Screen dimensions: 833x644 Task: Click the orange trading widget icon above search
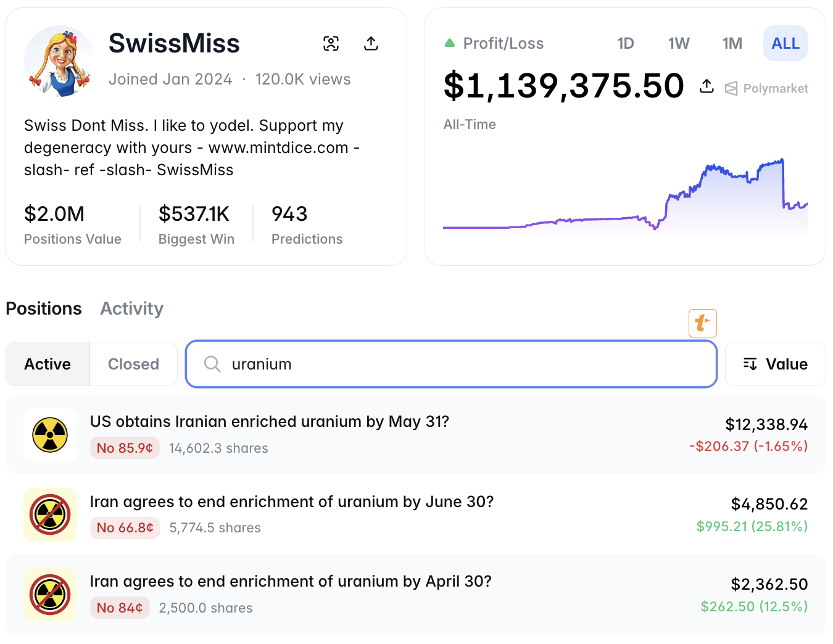(702, 323)
